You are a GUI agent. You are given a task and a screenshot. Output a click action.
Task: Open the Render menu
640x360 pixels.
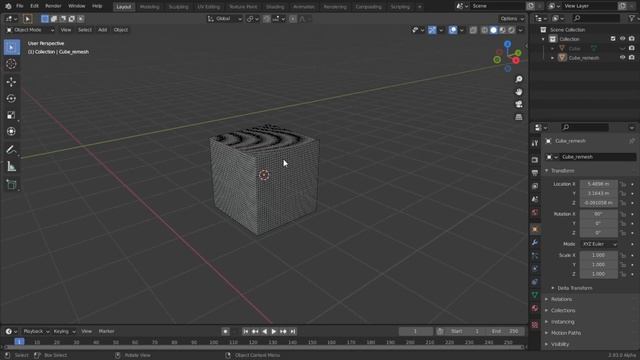pyautogui.click(x=53, y=6)
